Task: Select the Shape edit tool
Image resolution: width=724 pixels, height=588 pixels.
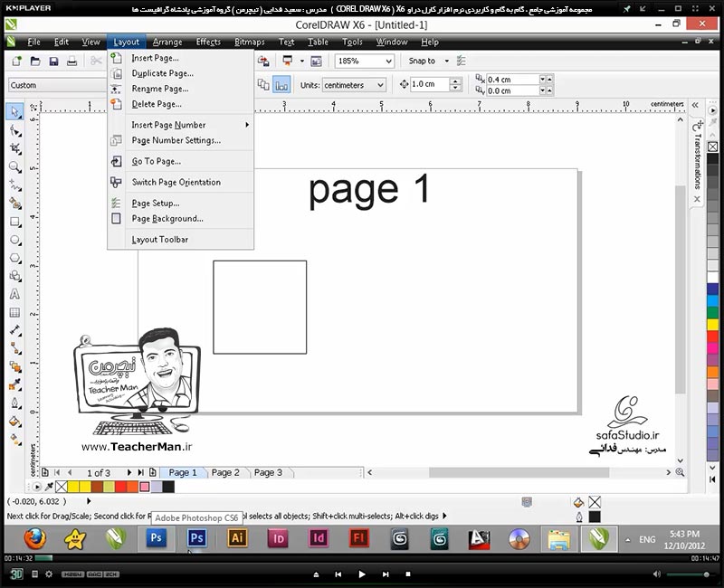Action: [x=14, y=131]
